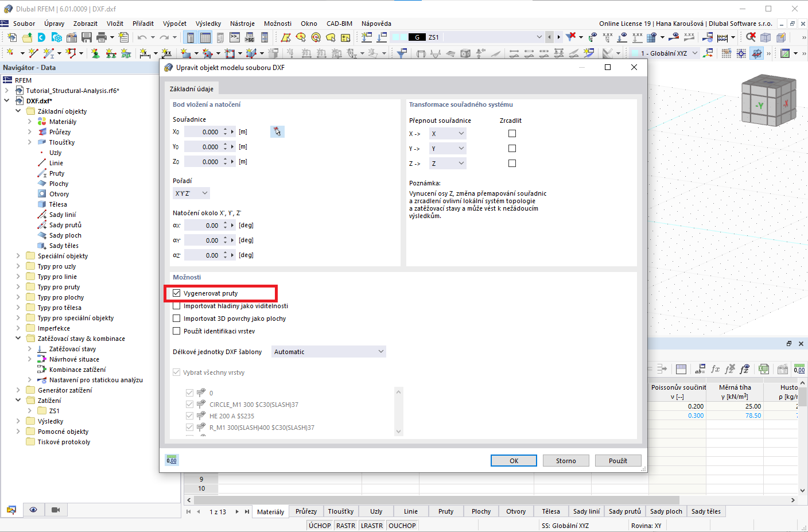
Task: Click the camera icon below the navigator
Action: click(x=55, y=510)
